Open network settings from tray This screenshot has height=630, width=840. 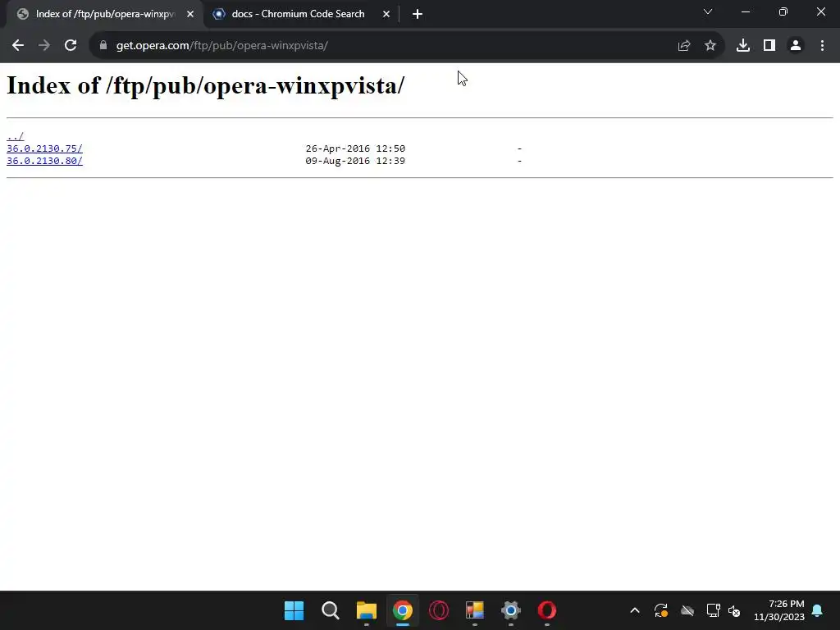pos(713,610)
